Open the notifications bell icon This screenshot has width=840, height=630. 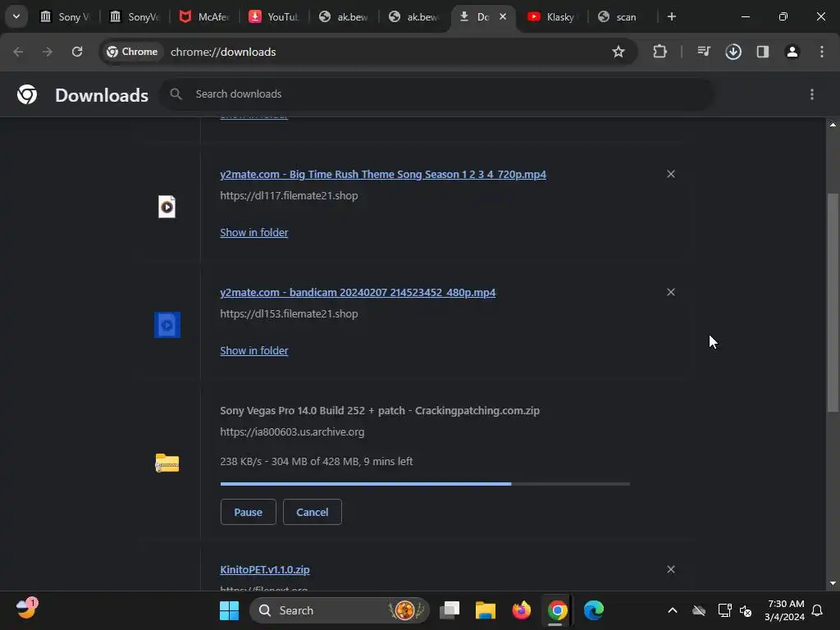(817, 610)
